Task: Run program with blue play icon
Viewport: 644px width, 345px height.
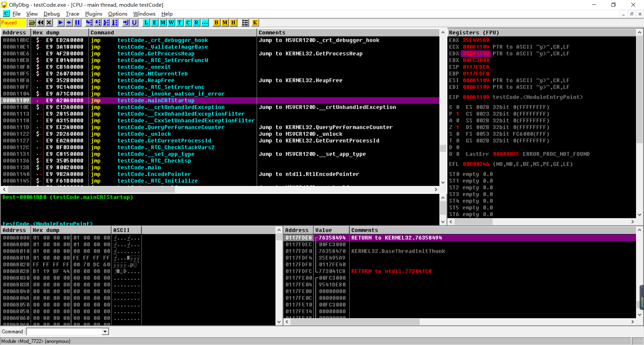Action: [x=61, y=23]
